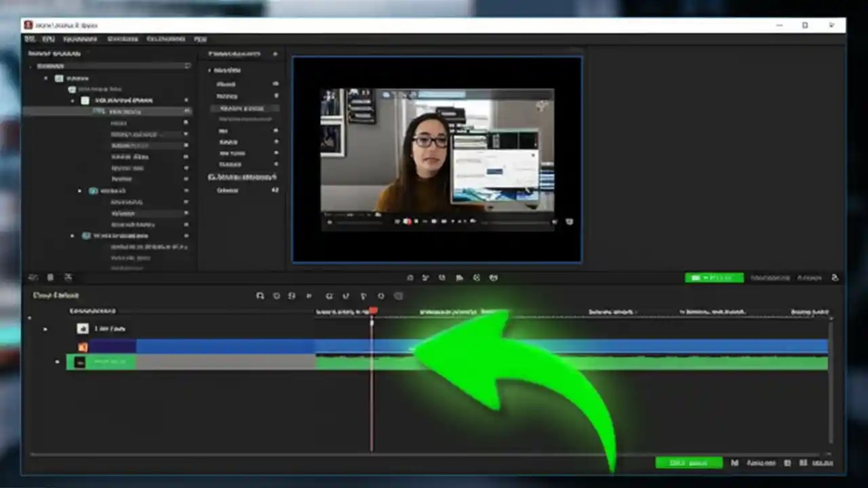Expand the nested sequence folder in the project panel

click(x=73, y=100)
